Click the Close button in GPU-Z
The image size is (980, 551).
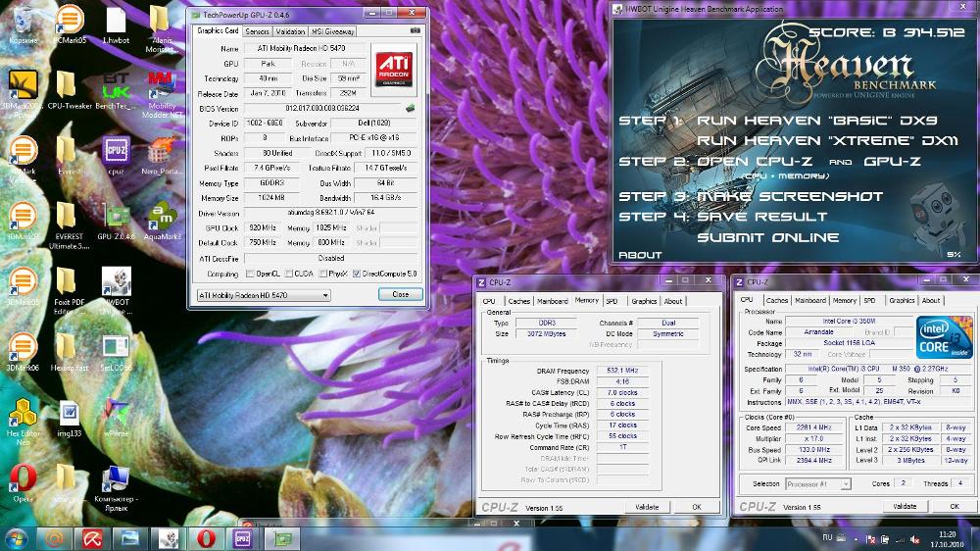pyautogui.click(x=401, y=294)
